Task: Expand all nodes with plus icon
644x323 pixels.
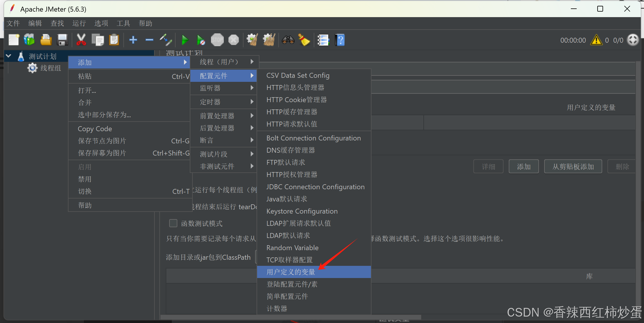Action: pos(133,40)
